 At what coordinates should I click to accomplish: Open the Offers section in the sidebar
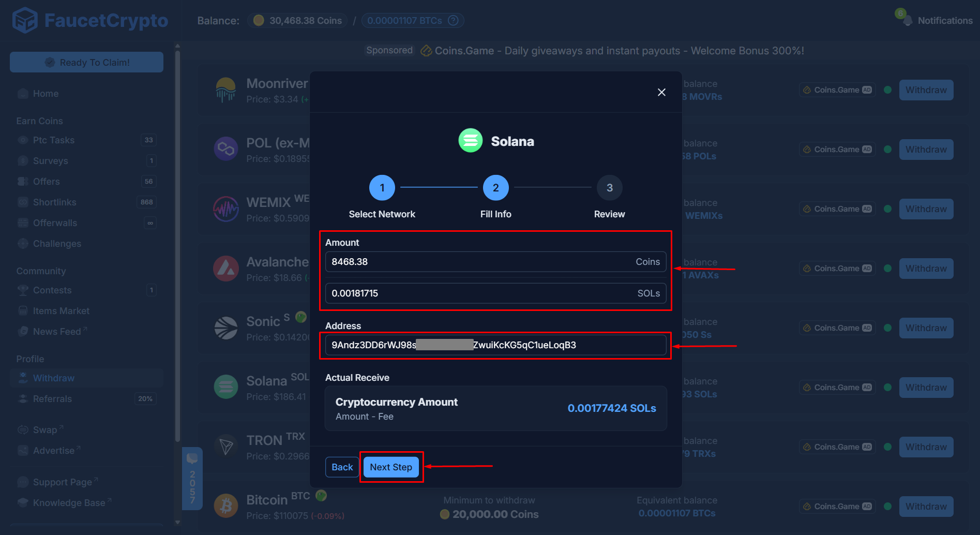tap(46, 181)
